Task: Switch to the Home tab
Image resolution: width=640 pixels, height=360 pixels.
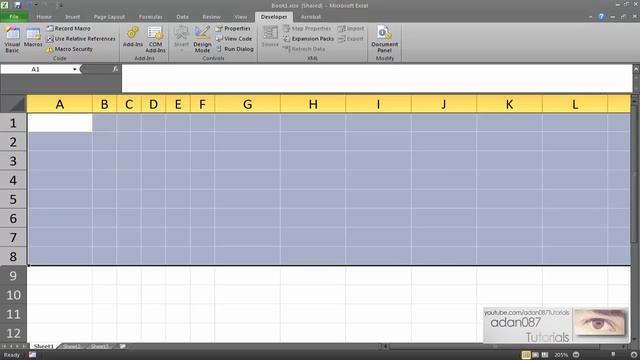Action: pos(44,17)
